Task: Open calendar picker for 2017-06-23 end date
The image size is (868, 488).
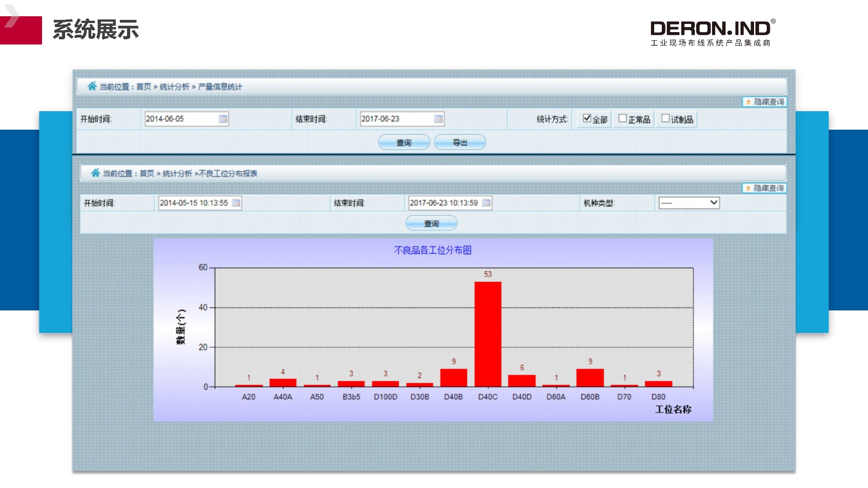Action: point(438,119)
